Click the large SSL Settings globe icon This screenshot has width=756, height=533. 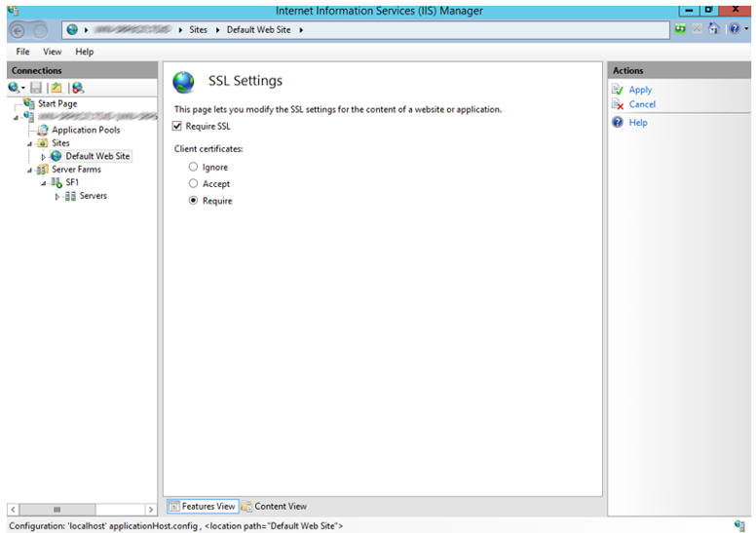(x=184, y=82)
